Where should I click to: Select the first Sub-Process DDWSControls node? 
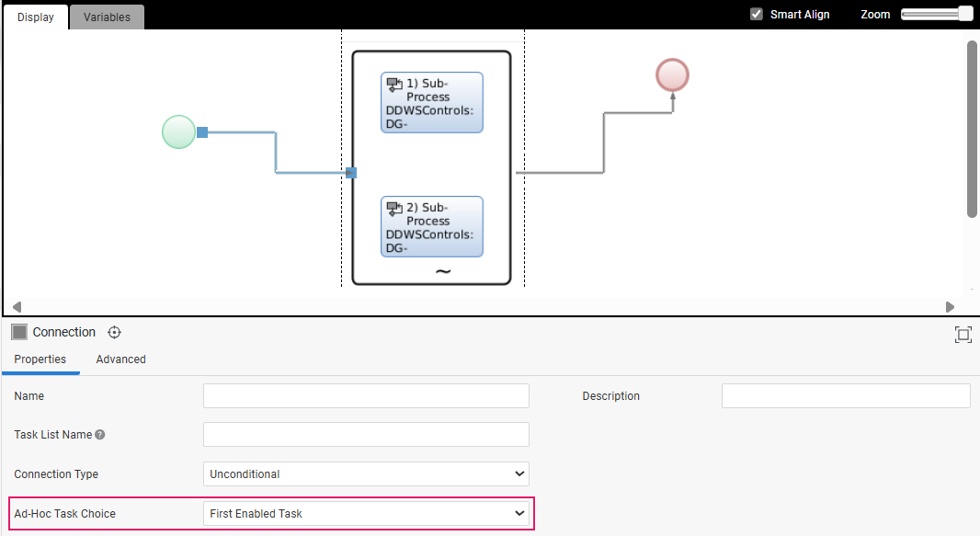click(431, 102)
